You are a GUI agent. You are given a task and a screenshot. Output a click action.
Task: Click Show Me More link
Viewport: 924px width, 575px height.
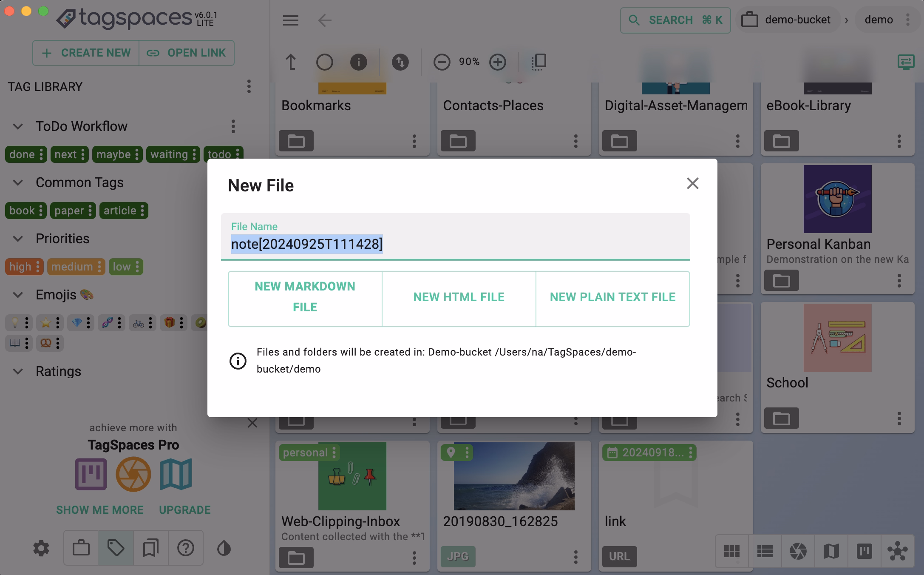(x=100, y=510)
